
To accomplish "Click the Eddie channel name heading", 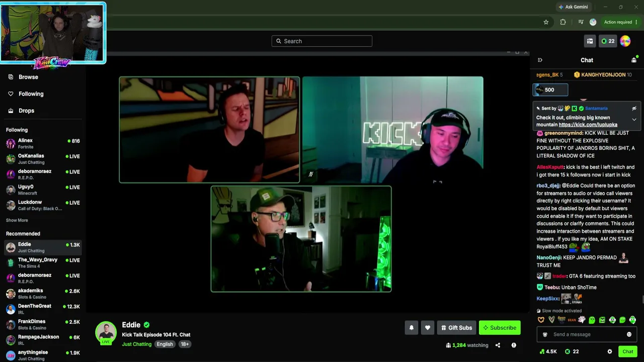I will [131, 325].
